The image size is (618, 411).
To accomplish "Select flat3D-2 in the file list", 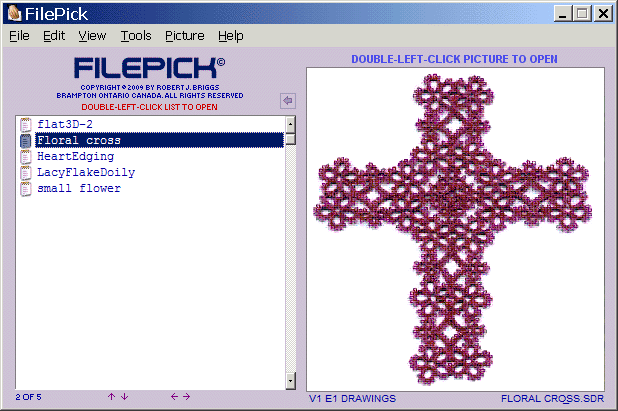I will pyautogui.click(x=65, y=125).
